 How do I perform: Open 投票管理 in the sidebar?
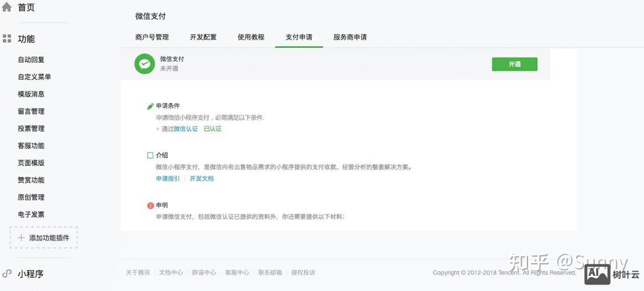(31, 129)
